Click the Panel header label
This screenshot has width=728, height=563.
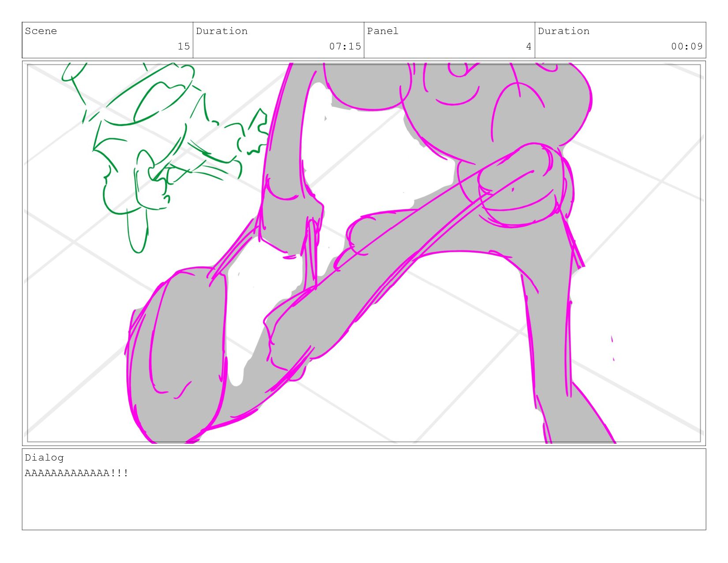[383, 31]
